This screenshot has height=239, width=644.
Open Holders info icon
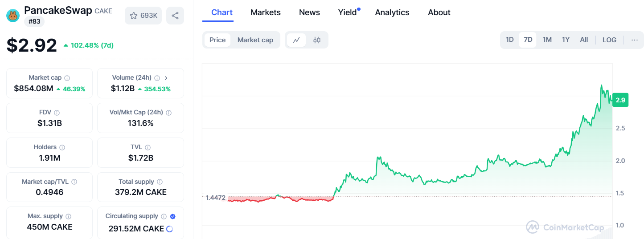tap(62, 147)
